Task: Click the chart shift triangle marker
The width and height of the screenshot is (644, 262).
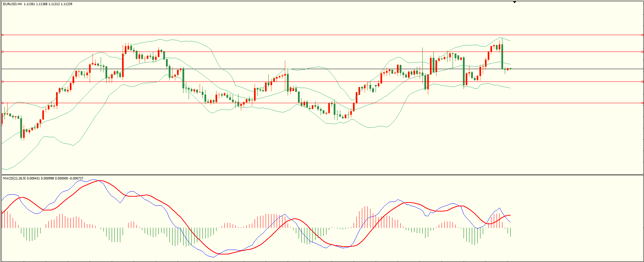Action: (514, 2)
